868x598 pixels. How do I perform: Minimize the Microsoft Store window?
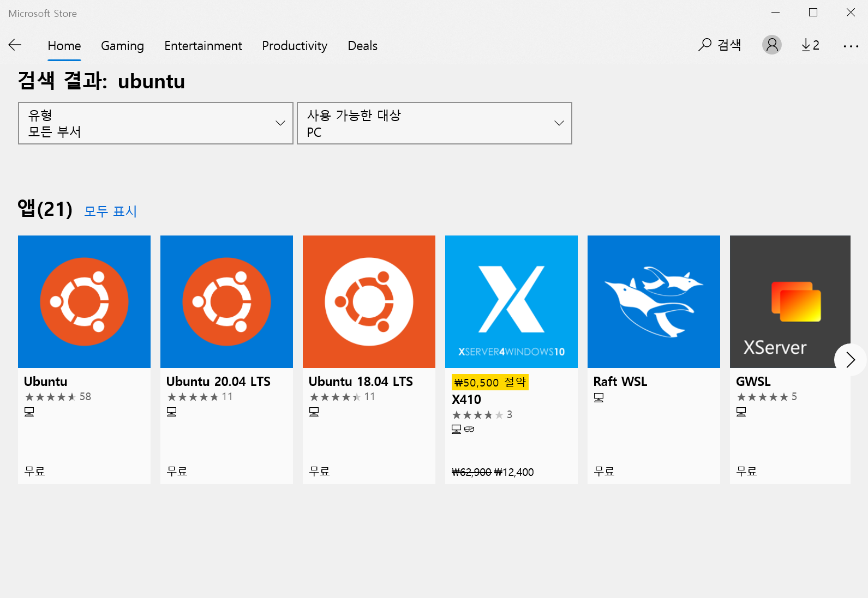point(775,13)
